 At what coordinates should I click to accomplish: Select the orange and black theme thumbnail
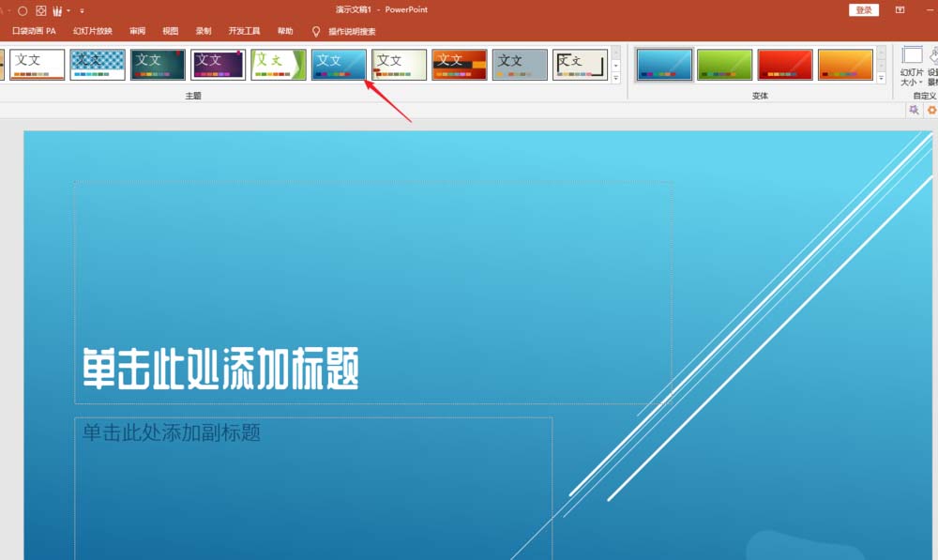pyautogui.click(x=460, y=65)
